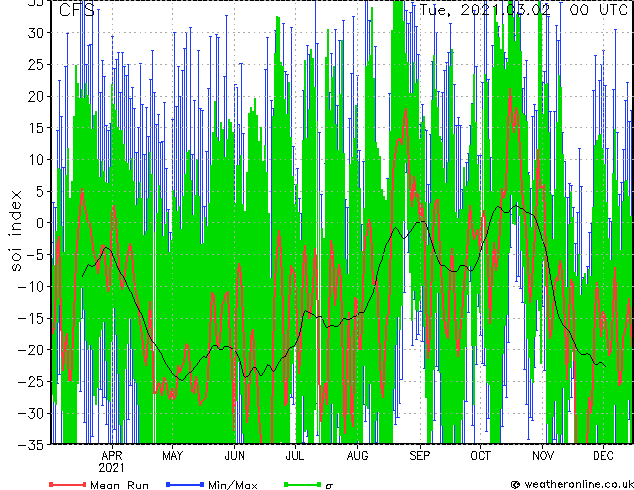Click the y-axis value 5
Image resolution: width=634 pixels, height=490 pixels.
[40, 192]
